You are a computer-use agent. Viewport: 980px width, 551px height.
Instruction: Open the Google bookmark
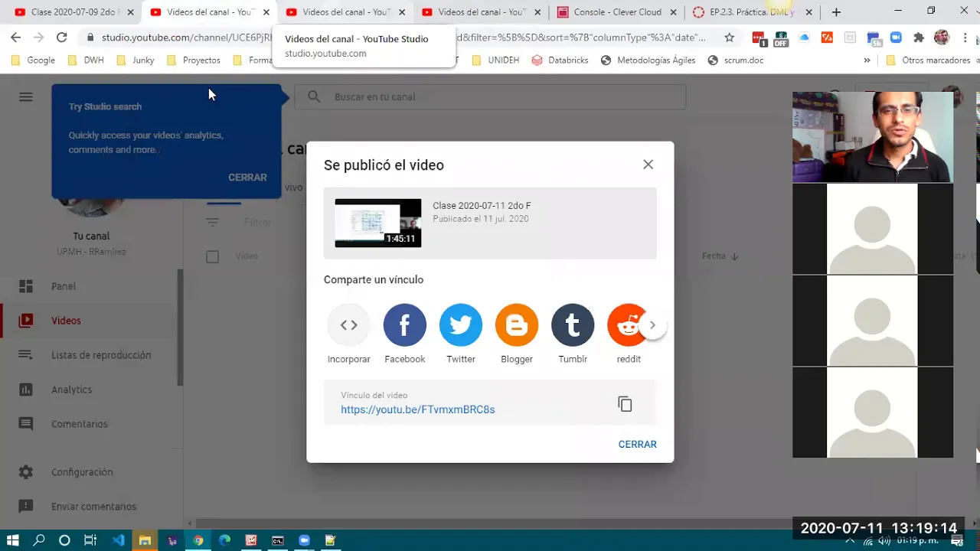click(34, 60)
